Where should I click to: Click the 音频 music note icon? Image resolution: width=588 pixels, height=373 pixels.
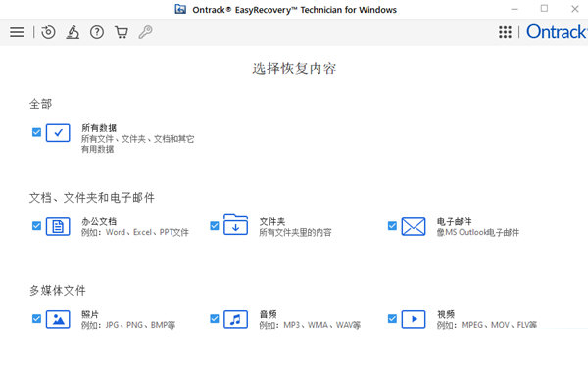click(235, 319)
